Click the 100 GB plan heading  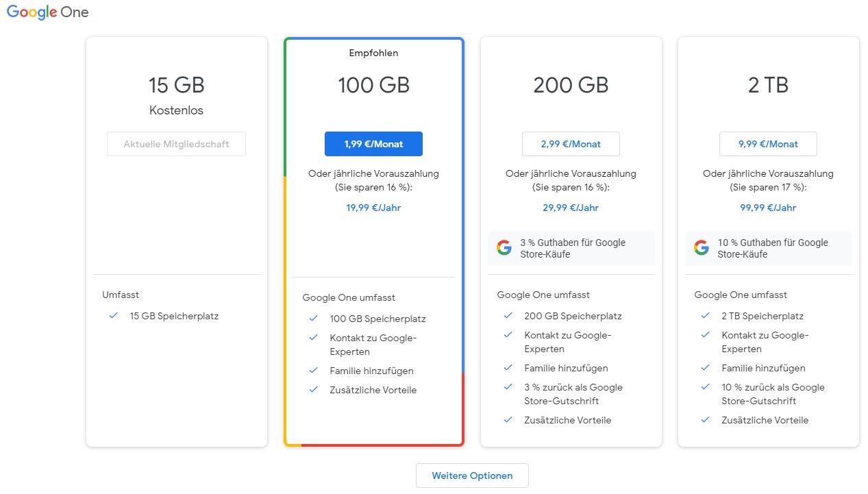(x=373, y=85)
